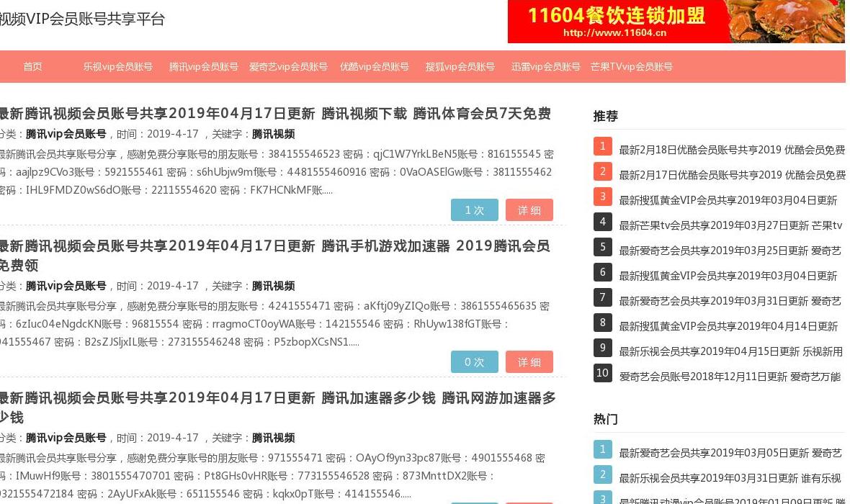
Task: Click the 11604餐饮连锁加盟 banner ad
Action: (x=676, y=21)
